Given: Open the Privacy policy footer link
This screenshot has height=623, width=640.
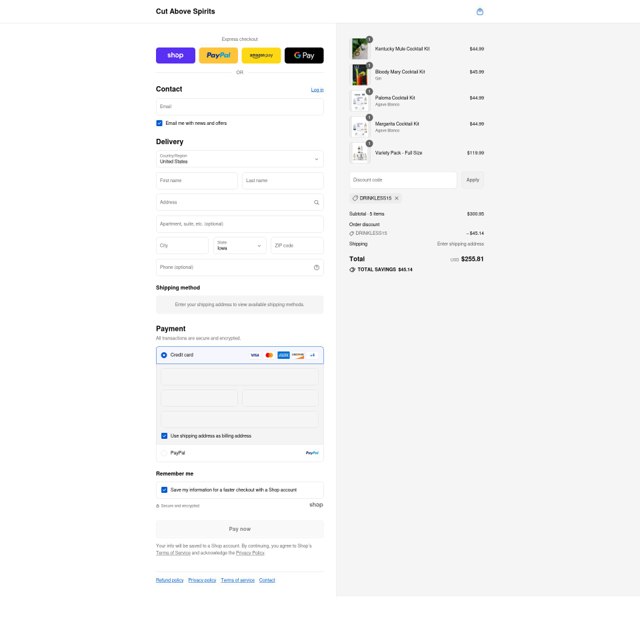Looking at the screenshot, I should click(202, 581).
